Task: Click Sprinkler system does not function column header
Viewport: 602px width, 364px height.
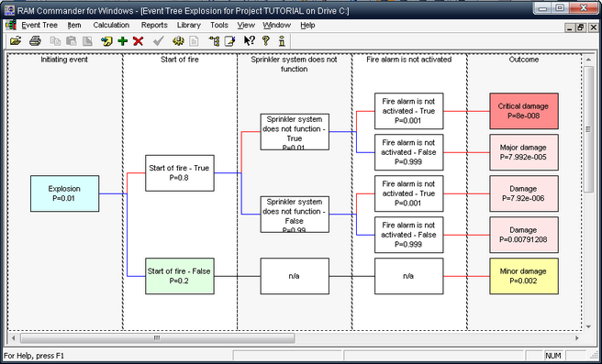Action: [294, 64]
